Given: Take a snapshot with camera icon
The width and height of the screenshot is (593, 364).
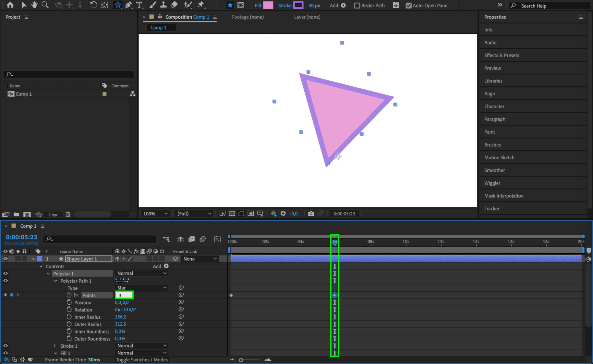Looking at the screenshot, I should 311,214.
